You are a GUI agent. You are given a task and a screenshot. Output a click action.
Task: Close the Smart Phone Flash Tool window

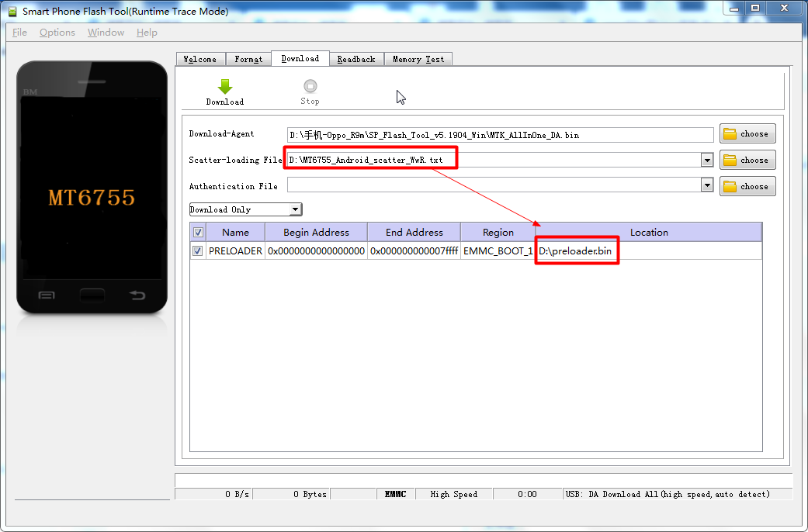coord(784,9)
